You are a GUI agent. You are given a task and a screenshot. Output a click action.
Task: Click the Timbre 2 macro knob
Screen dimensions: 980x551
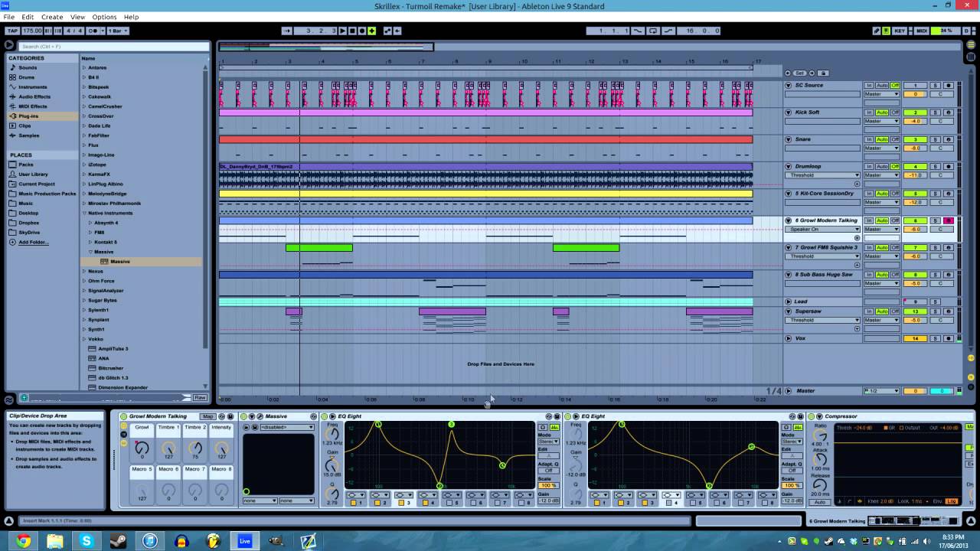click(195, 449)
